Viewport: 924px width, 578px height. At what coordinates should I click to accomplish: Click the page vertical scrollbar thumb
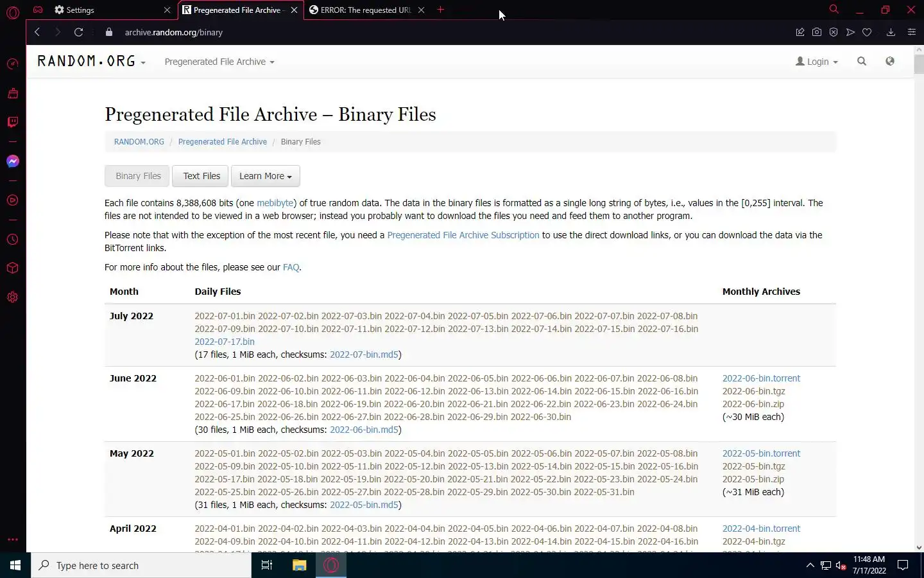tap(919, 64)
